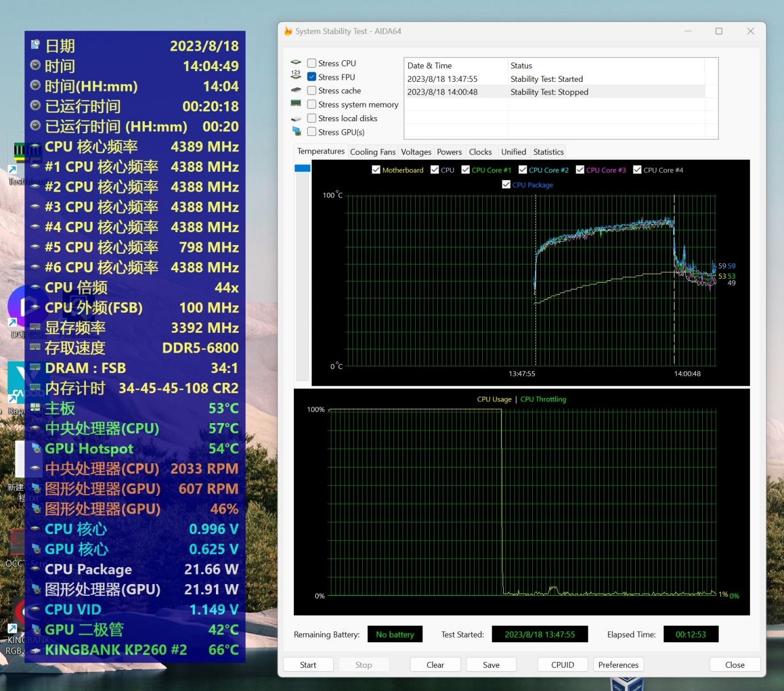Image resolution: width=784 pixels, height=691 pixels.
Task: Click the Elapsed Time 00:12:53 field
Action: coord(691,634)
